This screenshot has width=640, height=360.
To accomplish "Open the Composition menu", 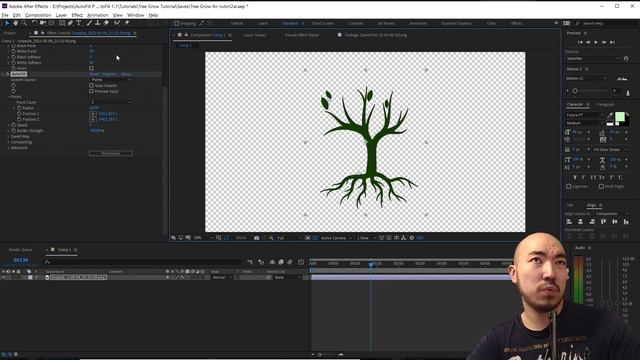I will (38, 15).
